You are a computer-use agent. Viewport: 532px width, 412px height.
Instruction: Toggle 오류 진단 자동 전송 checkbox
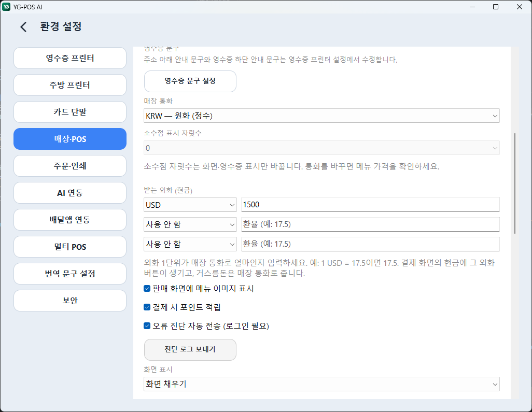coord(147,326)
